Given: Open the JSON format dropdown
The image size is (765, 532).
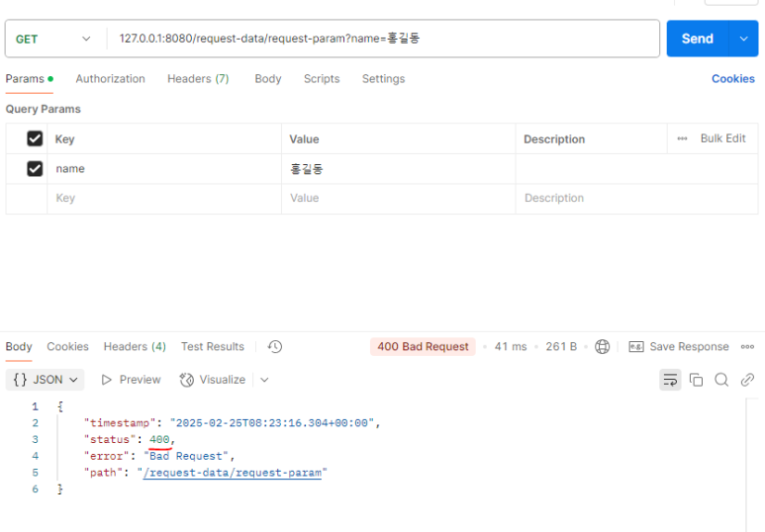Looking at the screenshot, I should point(45,380).
